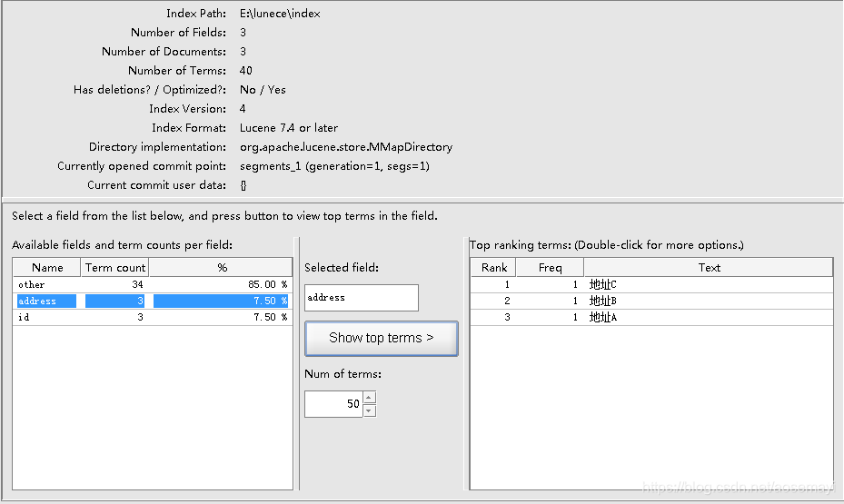
Task: Click the Number of Terms value 40
Action: pyautogui.click(x=246, y=71)
